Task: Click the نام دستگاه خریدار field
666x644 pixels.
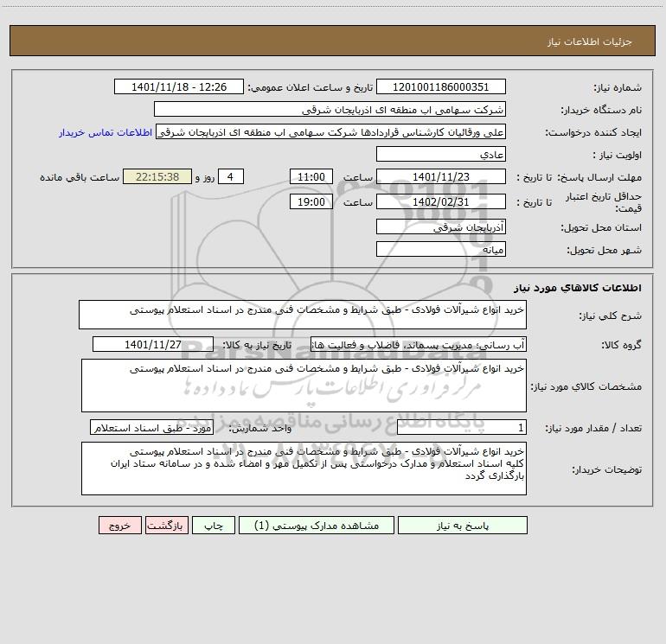Action: coord(330,109)
